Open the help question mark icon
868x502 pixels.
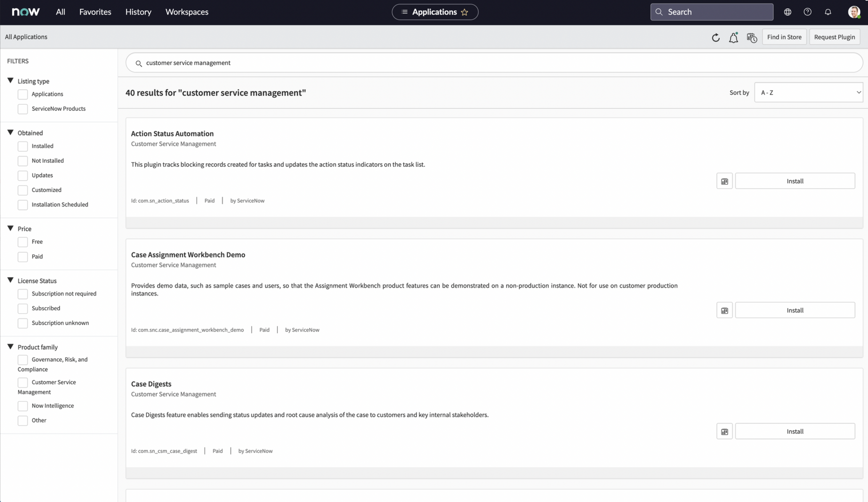click(807, 12)
